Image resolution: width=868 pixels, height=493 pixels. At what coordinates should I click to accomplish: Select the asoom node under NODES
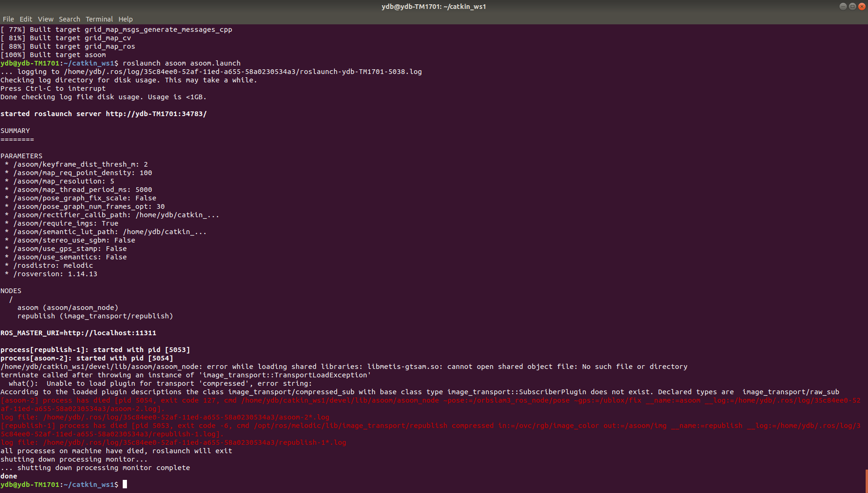[x=67, y=307]
